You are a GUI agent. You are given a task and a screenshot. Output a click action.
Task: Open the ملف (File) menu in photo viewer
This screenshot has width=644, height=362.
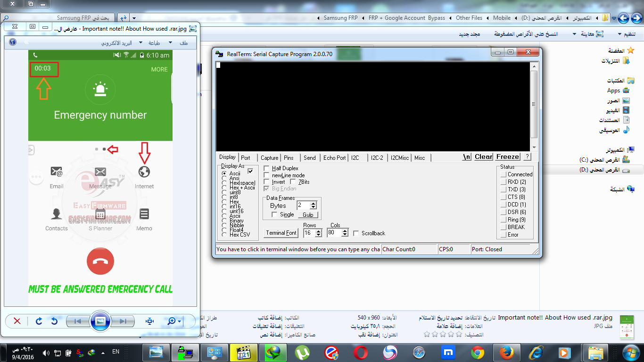pyautogui.click(x=183, y=42)
